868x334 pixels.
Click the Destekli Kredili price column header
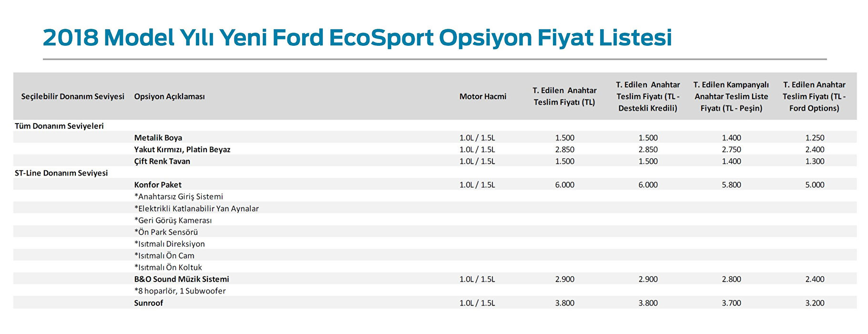pyautogui.click(x=648, y=96)
